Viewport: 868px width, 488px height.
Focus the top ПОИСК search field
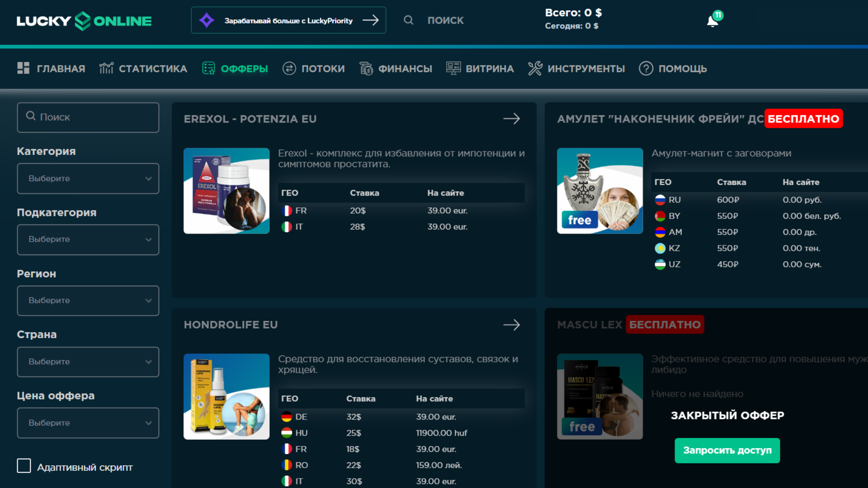(445, 20)
